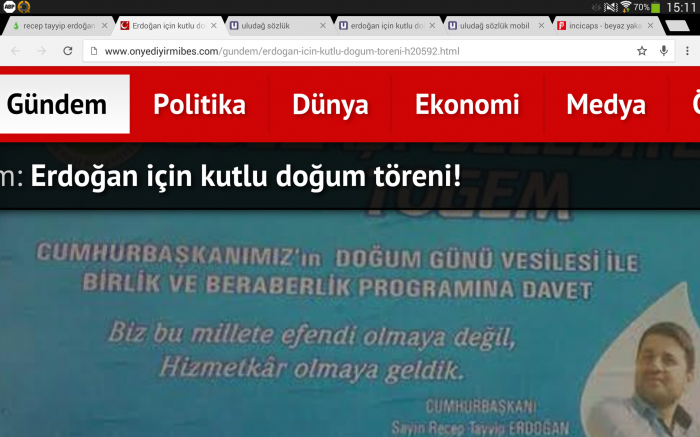Close the active 'Erdoğan için kutlu do' tab
Screen dimensions: 700x437
coord(214,25)
